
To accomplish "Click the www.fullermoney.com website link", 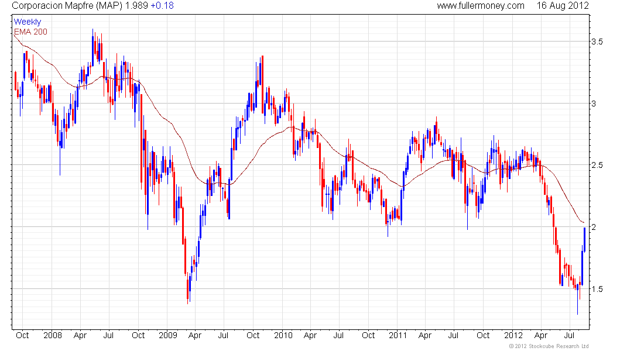I will pos(481,6).
